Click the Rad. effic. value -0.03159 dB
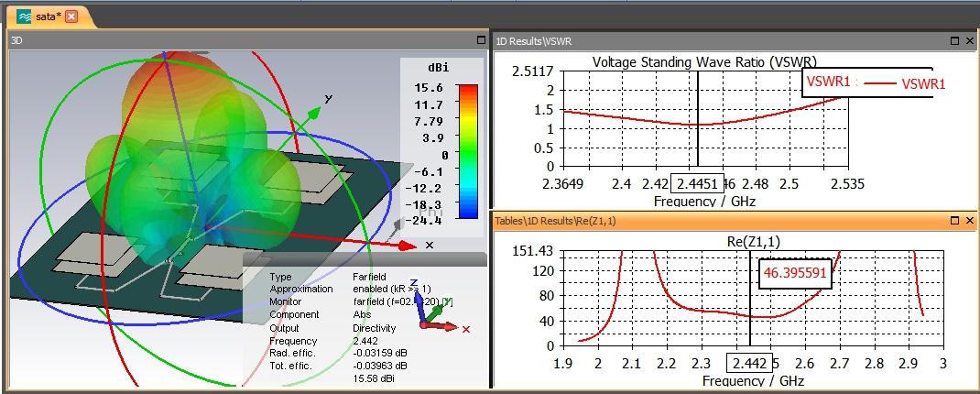Image resolution: width=980 pixels, height=394 pixels. (380, 354)
